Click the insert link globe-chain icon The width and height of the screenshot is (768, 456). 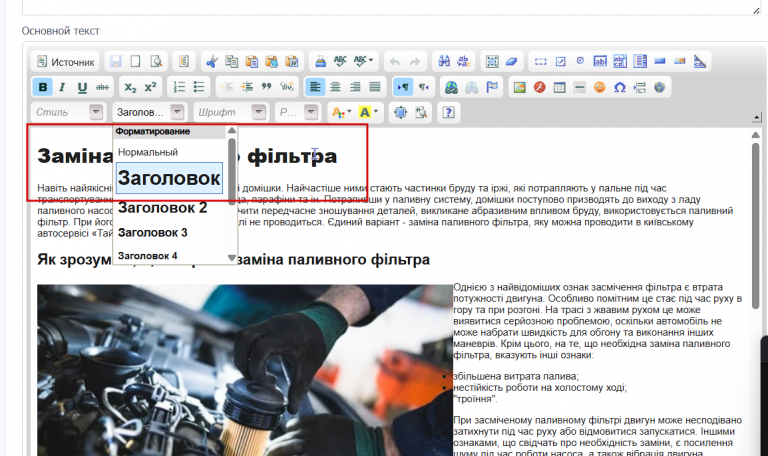(x=451, y=87)
